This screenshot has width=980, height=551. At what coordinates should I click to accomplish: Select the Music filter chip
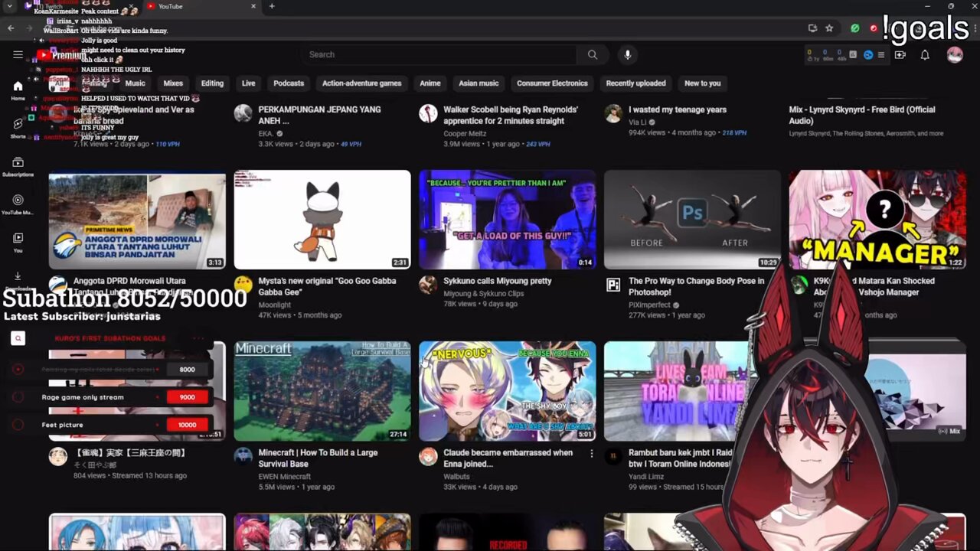[x=135, y=83]
